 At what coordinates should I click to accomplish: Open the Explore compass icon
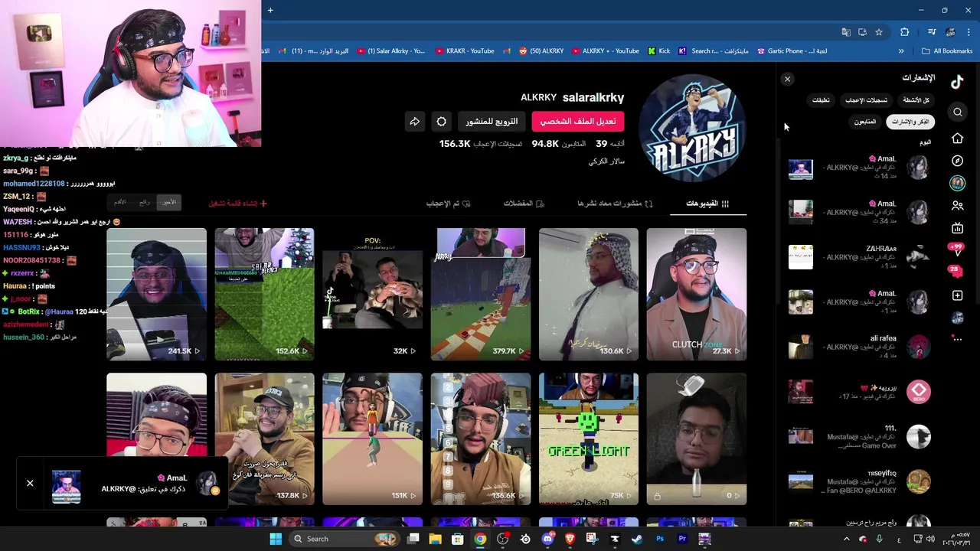click(x=958, y=161)
